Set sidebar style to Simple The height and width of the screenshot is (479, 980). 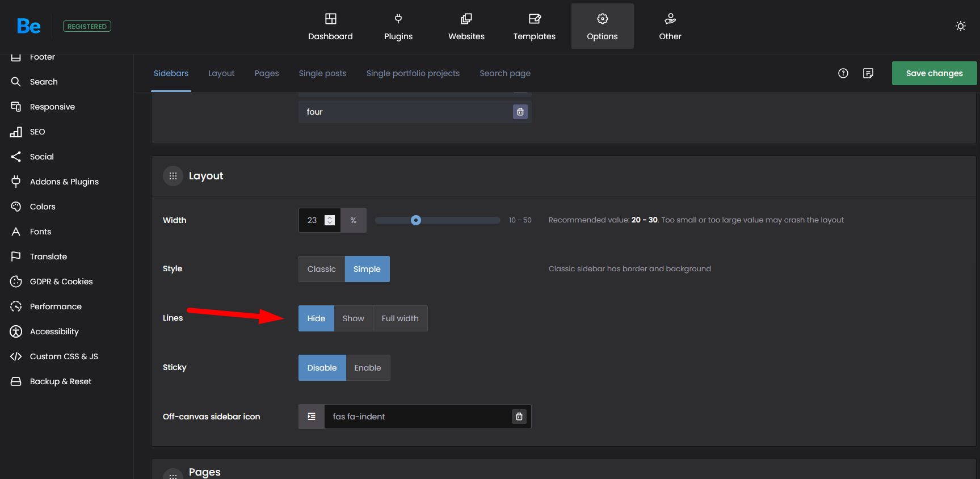(367, 269)
